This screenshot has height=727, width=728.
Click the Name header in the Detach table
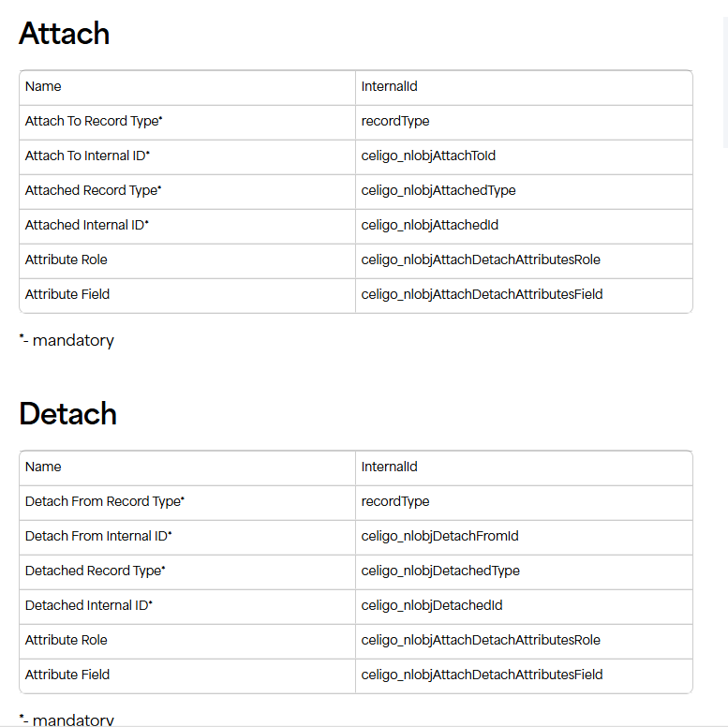click(x=43, y=467)
